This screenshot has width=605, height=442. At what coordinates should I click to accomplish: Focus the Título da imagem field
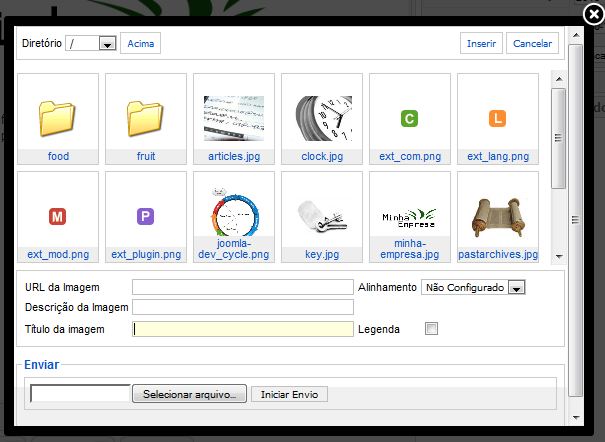(x=243, y=329)
